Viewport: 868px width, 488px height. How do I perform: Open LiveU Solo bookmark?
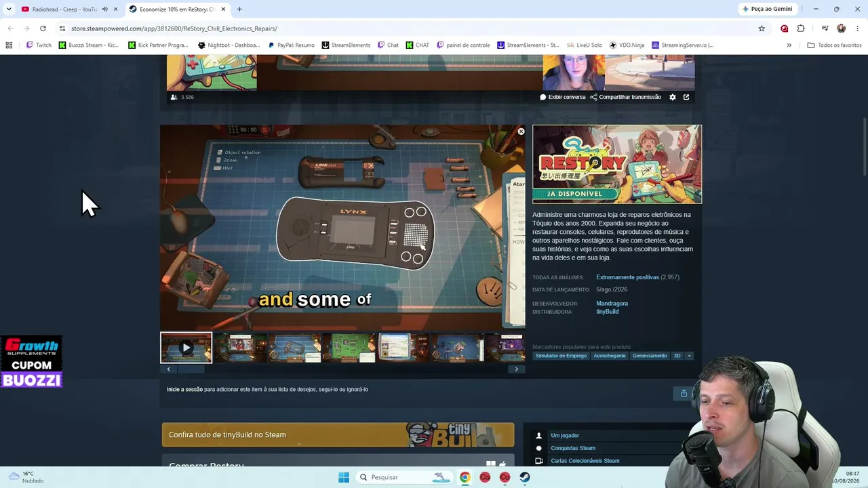click(x=584, y=45)
